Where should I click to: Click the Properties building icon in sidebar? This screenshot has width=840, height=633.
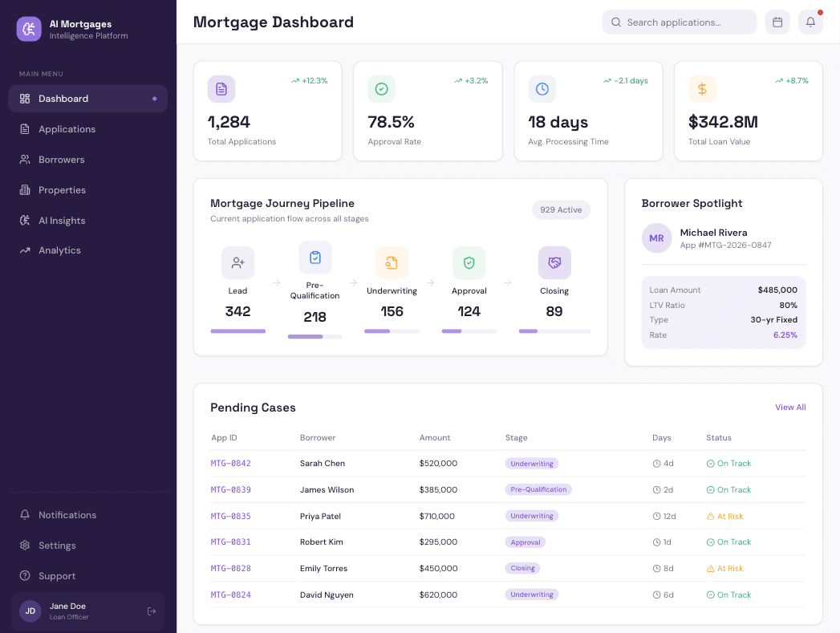point(25,190)
